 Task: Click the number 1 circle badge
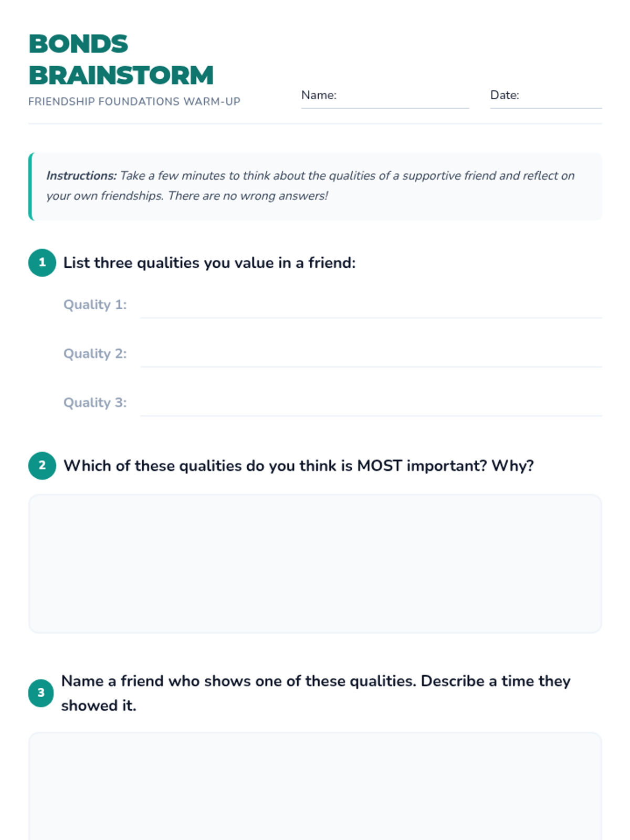(42, 262)
